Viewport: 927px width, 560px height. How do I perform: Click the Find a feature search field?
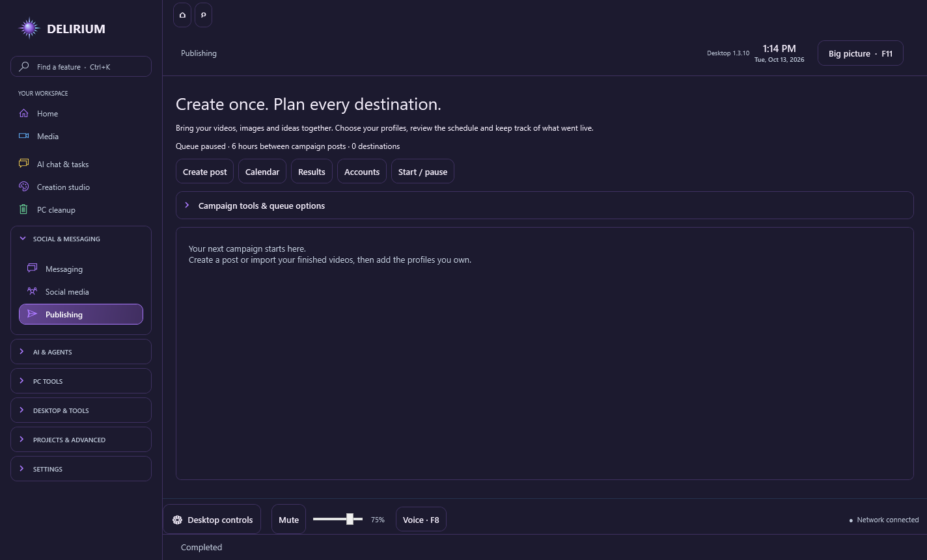pyautogui.click(x=81, y=66)
